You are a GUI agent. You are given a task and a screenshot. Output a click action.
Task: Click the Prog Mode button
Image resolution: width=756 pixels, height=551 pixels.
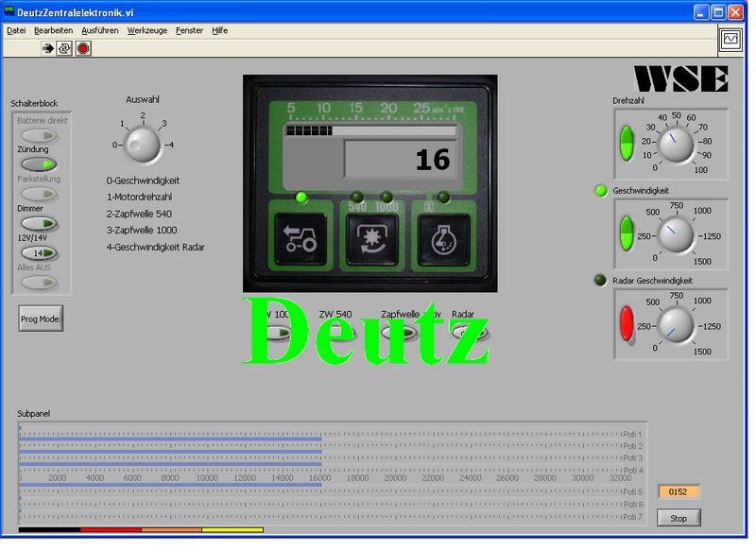(x=41, y=319)
